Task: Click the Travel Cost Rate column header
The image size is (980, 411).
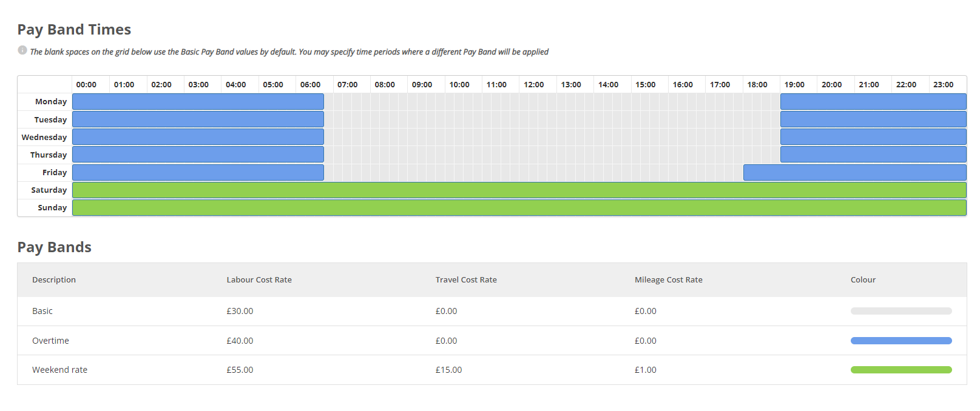Action: (x=466, y=280)
